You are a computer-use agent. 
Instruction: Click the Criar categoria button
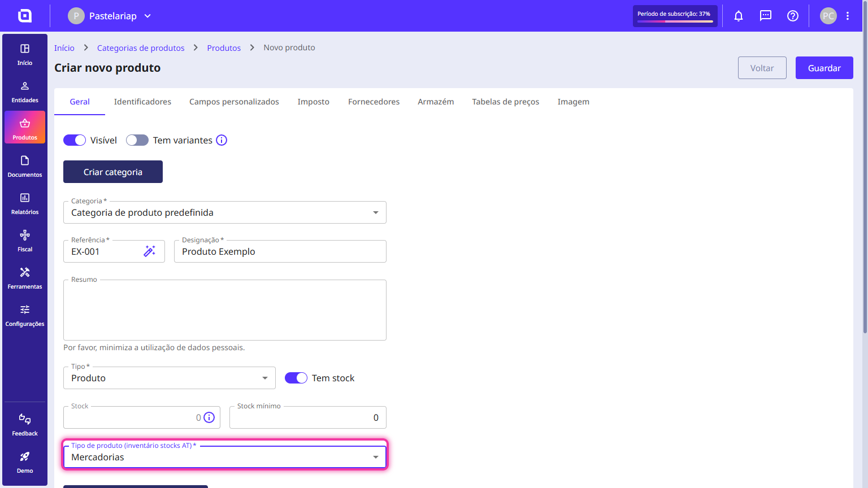coord(113,172)
